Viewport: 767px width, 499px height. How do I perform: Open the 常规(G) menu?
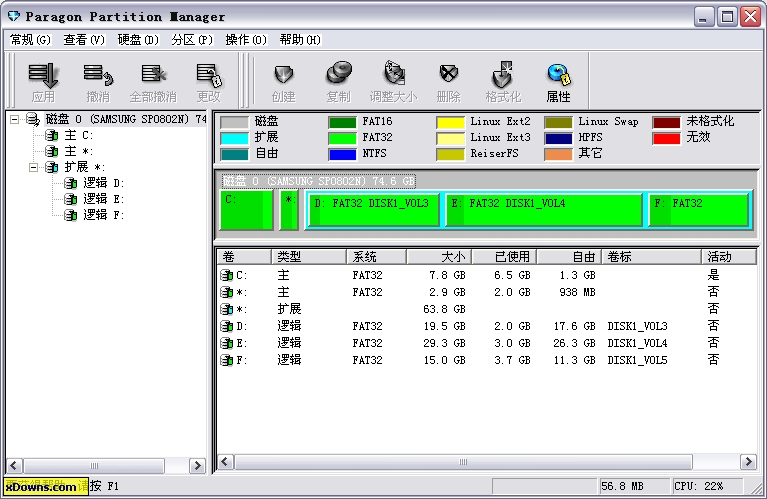[x=30, y=40]
